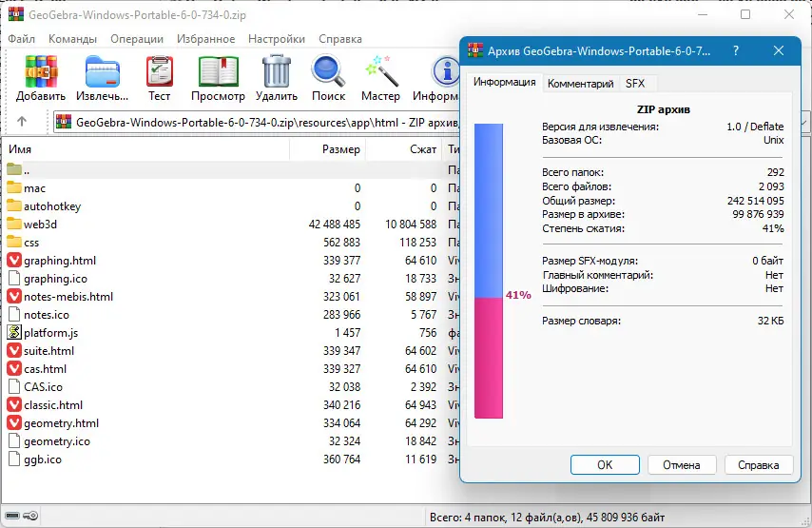Switch to the Информация tab
The width and height of the screenshot is (812, 528).
(x=504, y=83)
